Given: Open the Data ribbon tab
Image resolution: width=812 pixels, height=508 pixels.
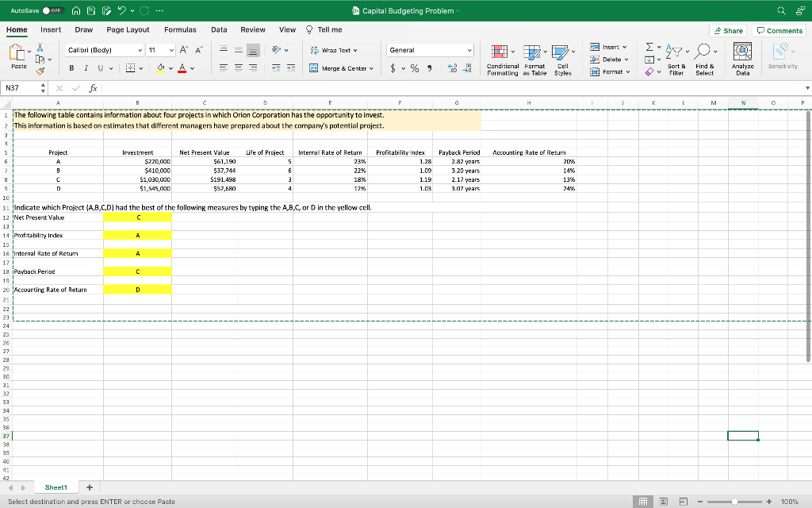Looking at the screenshot, I should click(219, 30).
